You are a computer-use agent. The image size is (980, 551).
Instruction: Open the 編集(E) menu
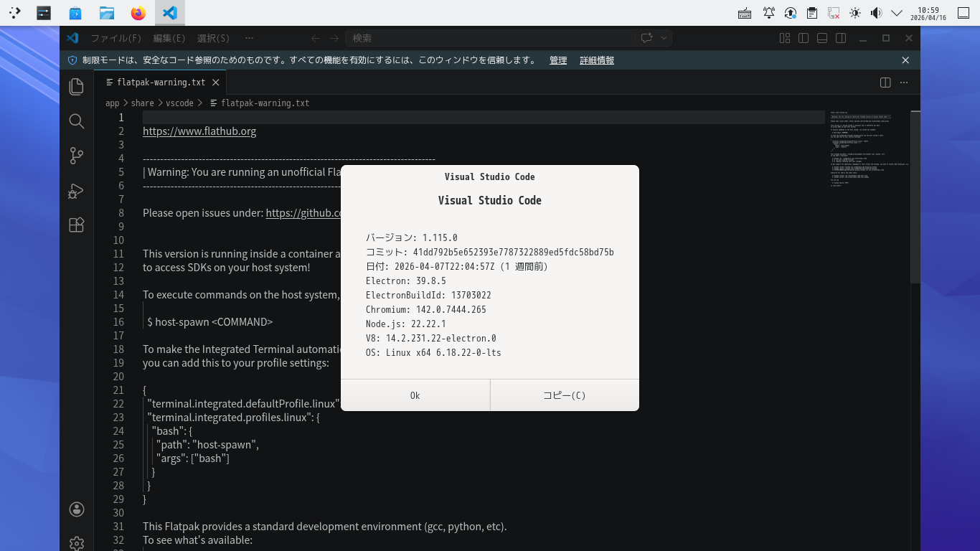[x=169, y=38]
